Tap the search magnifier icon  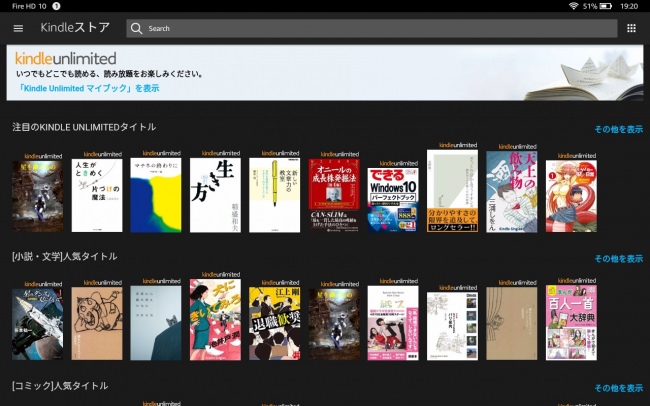pos(136,28)
